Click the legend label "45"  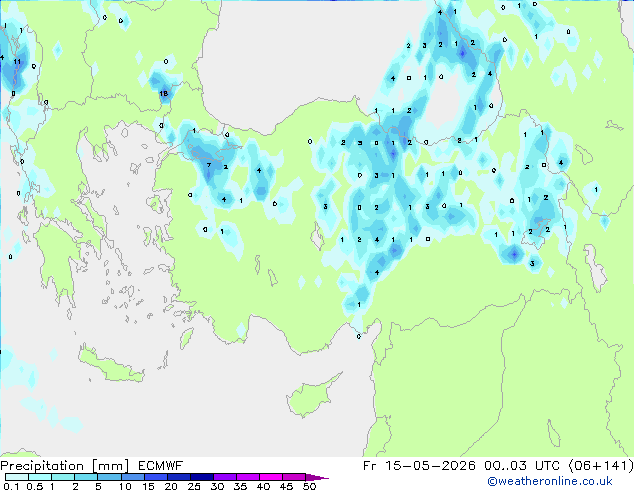pos(286,486)
